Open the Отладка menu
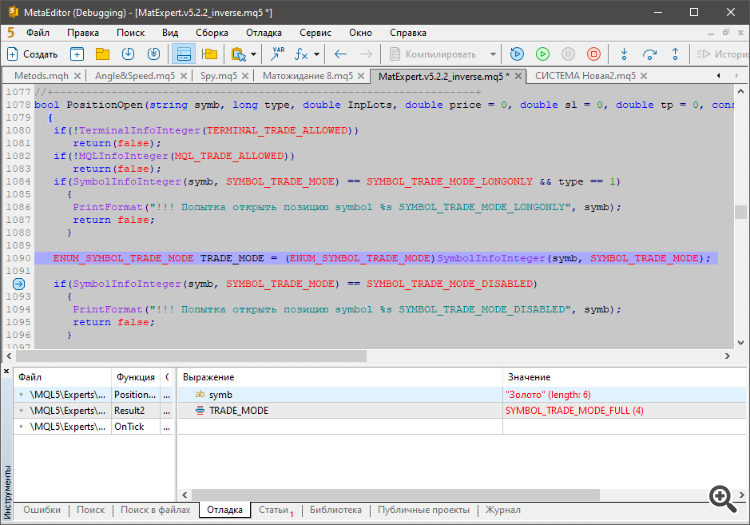 pyautogui.click(x=264, y=32)
